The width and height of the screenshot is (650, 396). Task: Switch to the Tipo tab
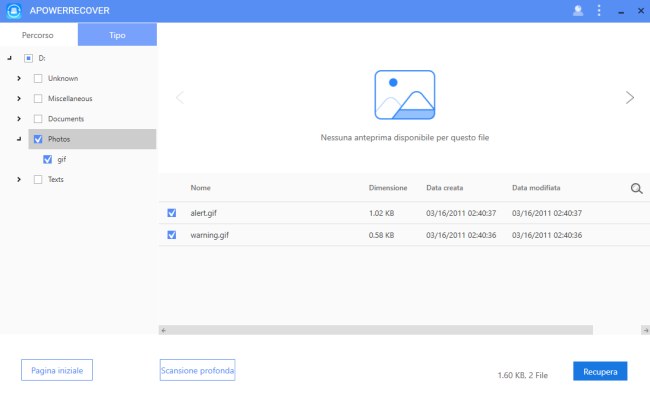pos(117,35)
